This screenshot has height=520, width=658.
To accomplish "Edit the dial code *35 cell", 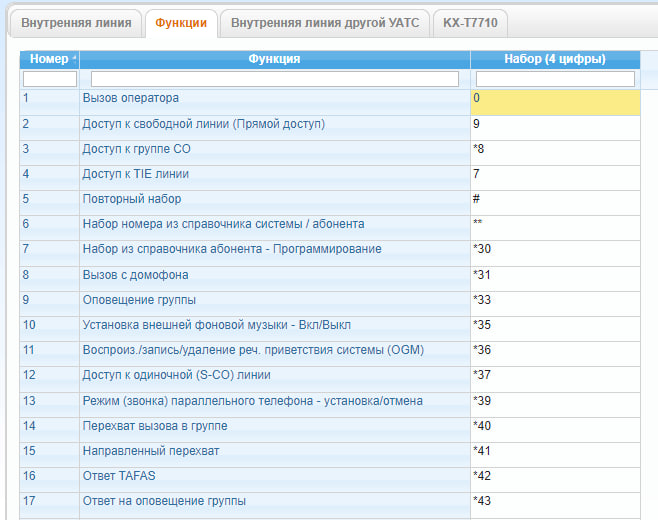I will coord(555,329).
